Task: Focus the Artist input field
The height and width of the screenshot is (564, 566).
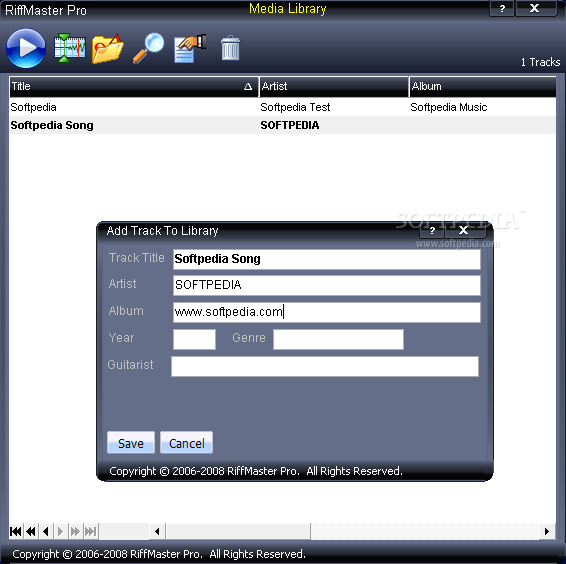Action: pyautogui.click(x=327, y=285)
